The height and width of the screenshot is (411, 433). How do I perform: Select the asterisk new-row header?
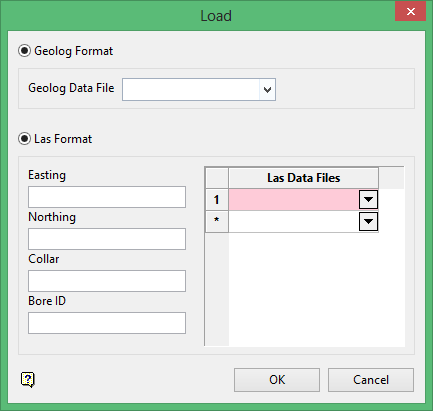pyautogui.click(x=217, y=221)
